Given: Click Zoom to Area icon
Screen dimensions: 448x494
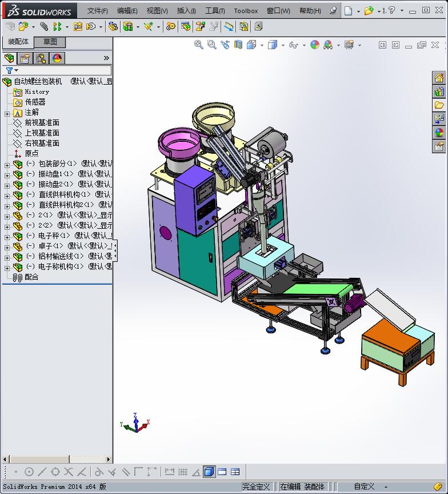Looking at the screenshot, I should click(211, 45).
